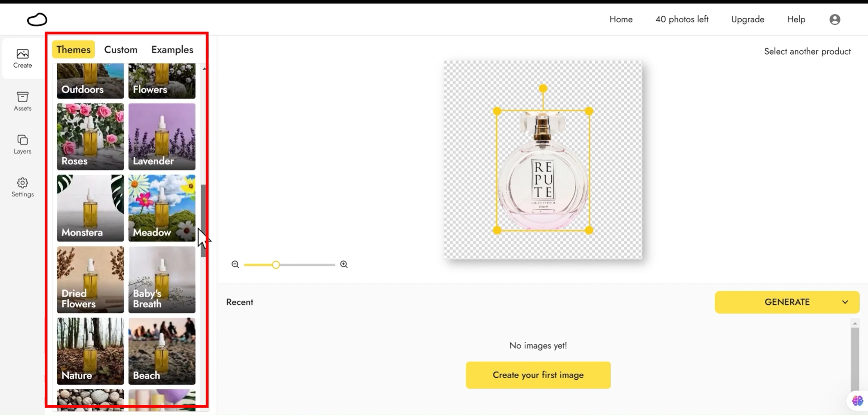Click Select another product link
The height and width of the screenshot is (415, 868).
coord(807,52)
